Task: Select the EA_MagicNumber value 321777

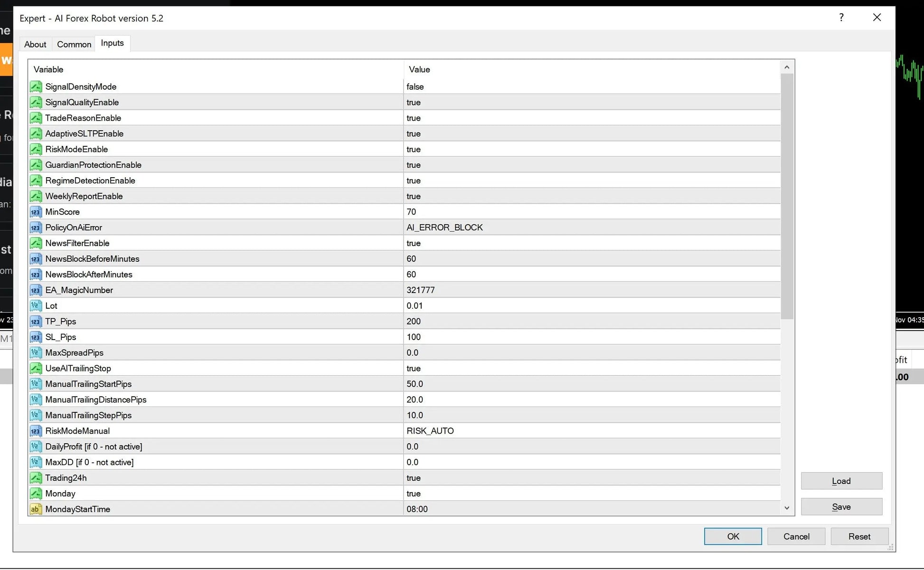Action: pyautogui.click(x=421, y=290)
